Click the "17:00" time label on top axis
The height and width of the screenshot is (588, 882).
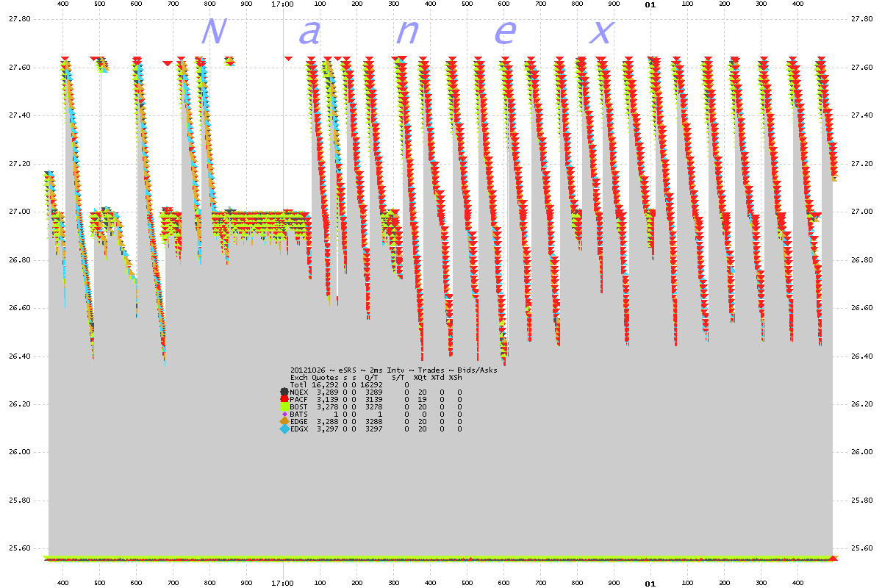pyautogui.click(x=283, y=4)
